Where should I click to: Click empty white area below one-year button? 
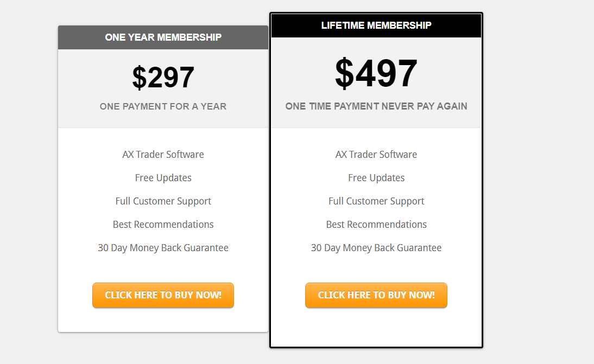coord(163,320)
